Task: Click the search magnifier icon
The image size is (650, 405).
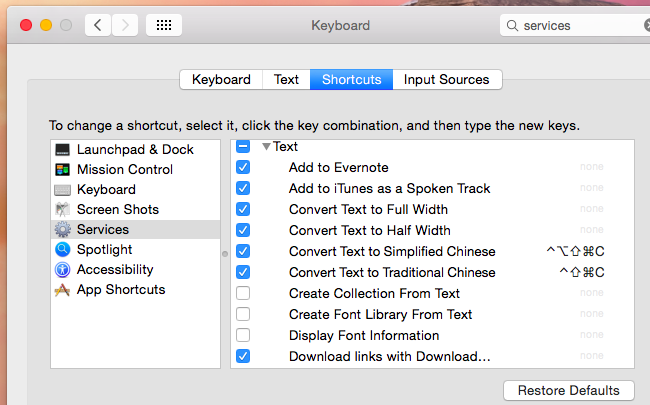Action: coord(512,26)
